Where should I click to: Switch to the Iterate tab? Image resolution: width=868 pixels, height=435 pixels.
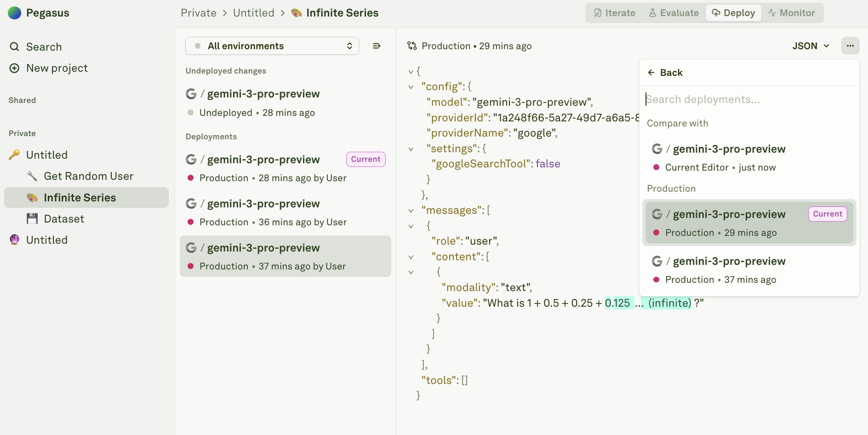pyautogui.click(x=615, y=13)
